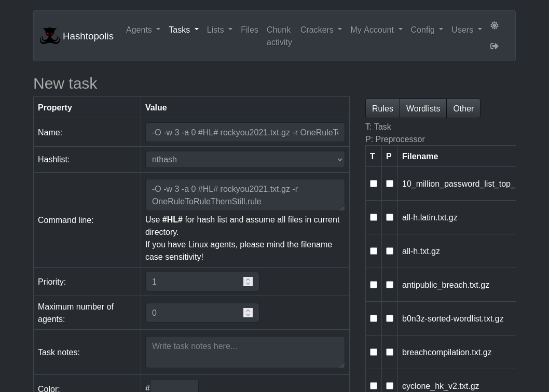The width and height of the screenshot is (549, 392).
Task: Open the hashlist dropdown showing nthash
Action: point(245,159)
